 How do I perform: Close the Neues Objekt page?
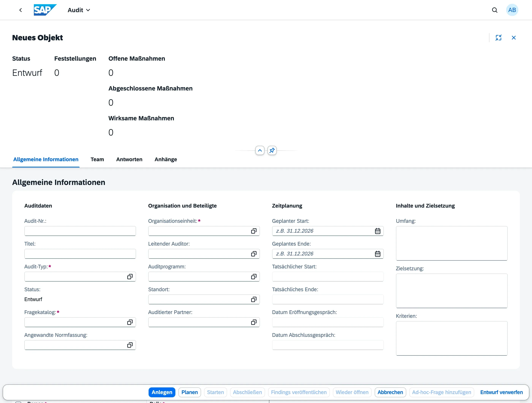(514, 37)
